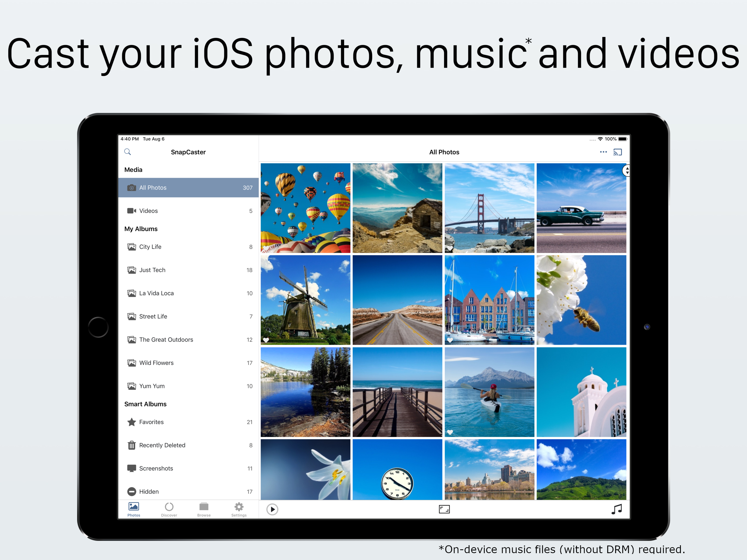Switch to the Photos tab

click(134, 509)
